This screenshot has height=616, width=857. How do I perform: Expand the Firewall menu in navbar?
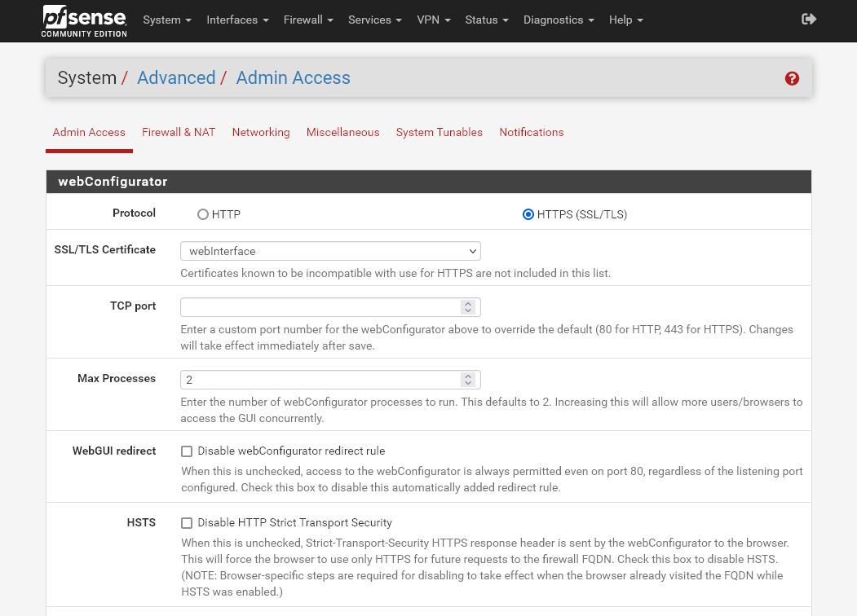307,20
